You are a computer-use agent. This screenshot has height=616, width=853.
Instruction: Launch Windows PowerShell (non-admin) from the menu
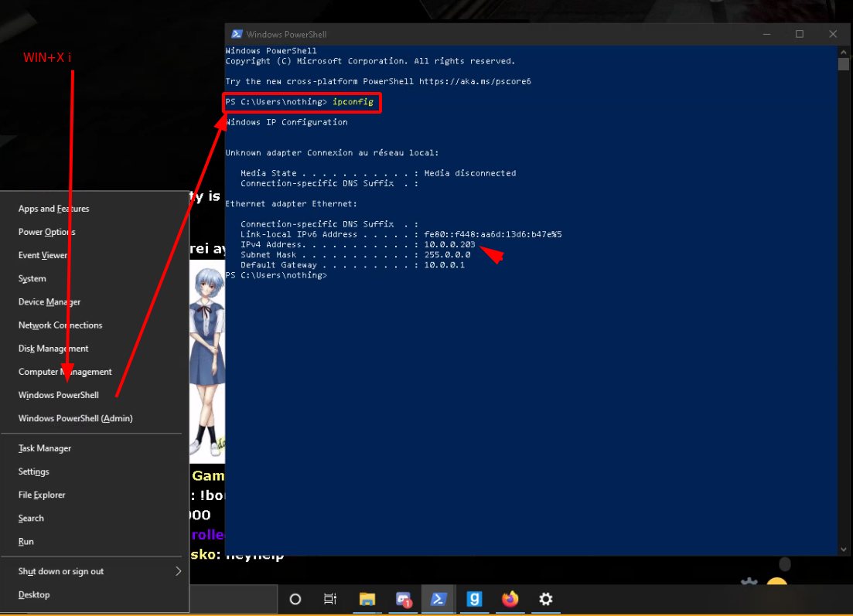[x=94, y=395]
